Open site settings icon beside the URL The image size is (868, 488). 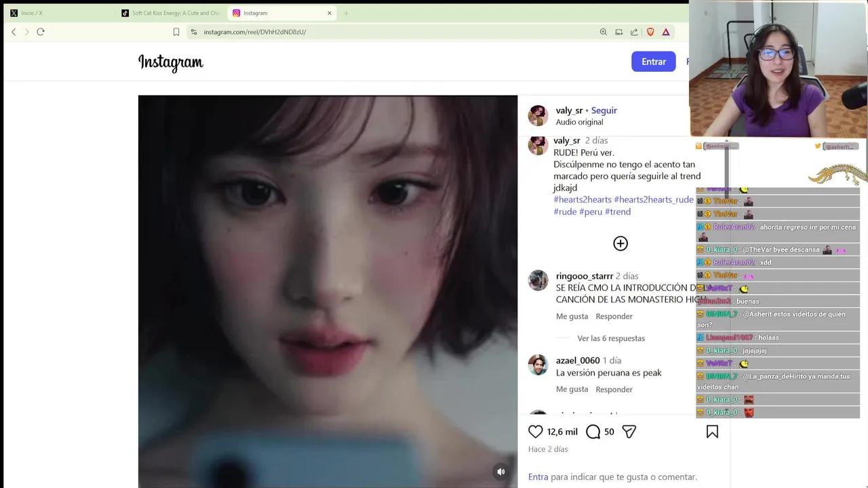pos(194,32)
